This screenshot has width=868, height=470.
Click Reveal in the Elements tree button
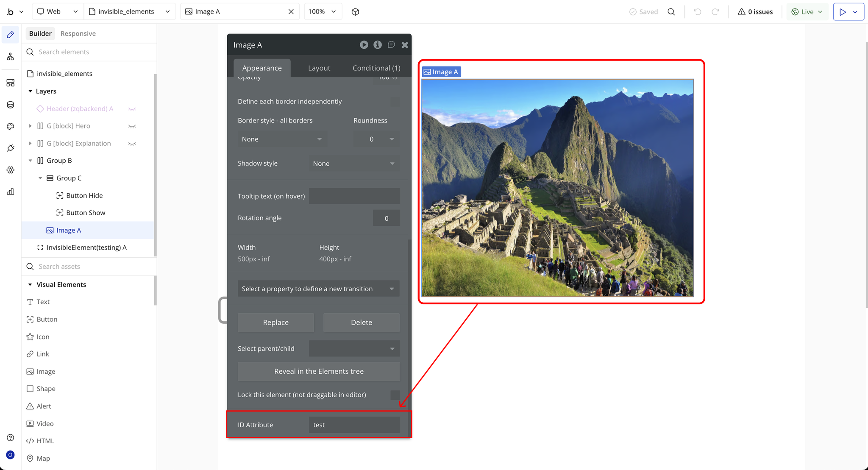click(319, 371)
